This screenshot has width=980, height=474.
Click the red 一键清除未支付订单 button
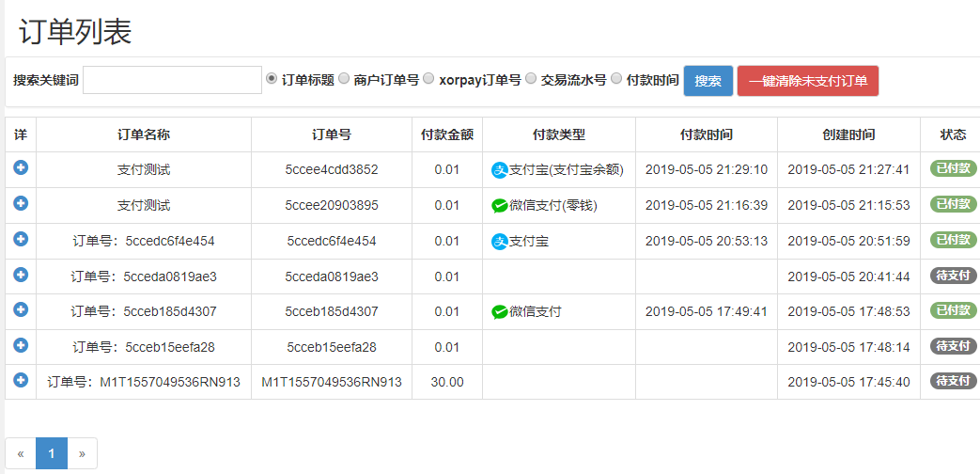(808, 81)
